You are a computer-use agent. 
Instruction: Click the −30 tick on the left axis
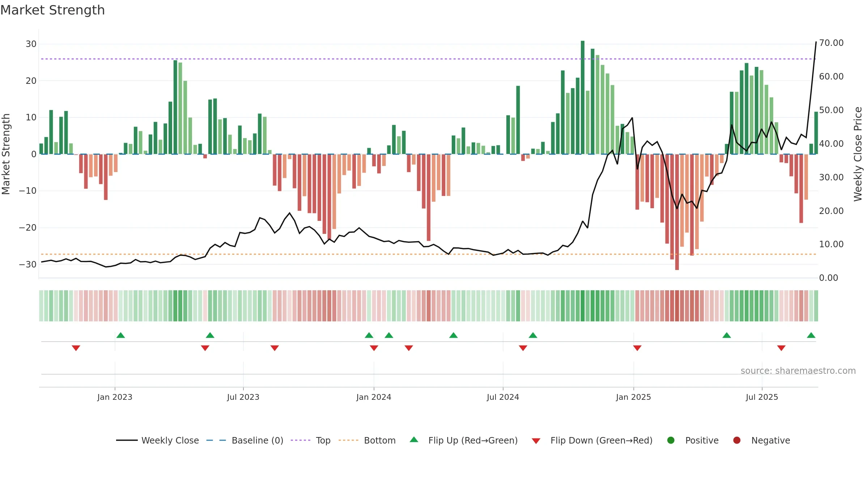coord(28,265)
